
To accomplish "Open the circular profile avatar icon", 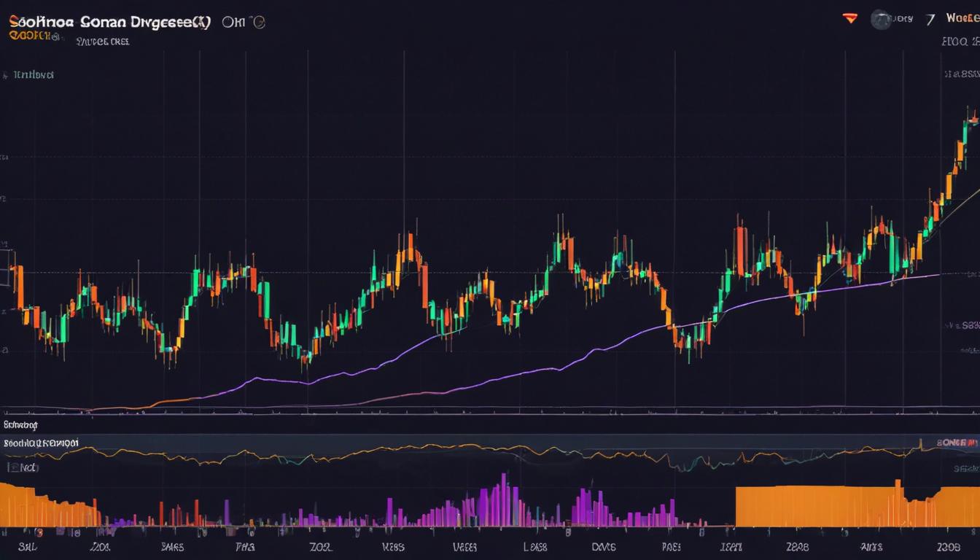I will coord(880,18).
